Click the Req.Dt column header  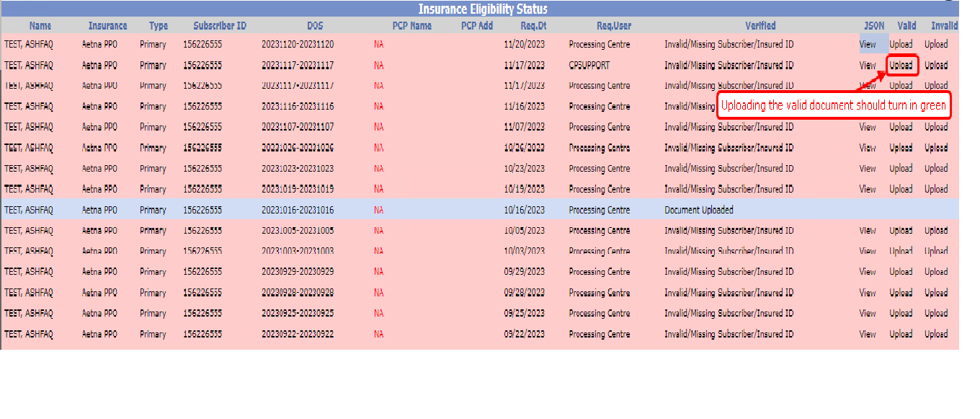533,26
